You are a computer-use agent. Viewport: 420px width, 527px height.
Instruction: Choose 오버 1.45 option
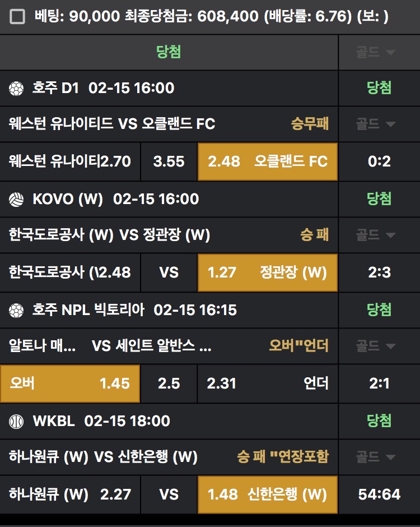tap(70, 383)
